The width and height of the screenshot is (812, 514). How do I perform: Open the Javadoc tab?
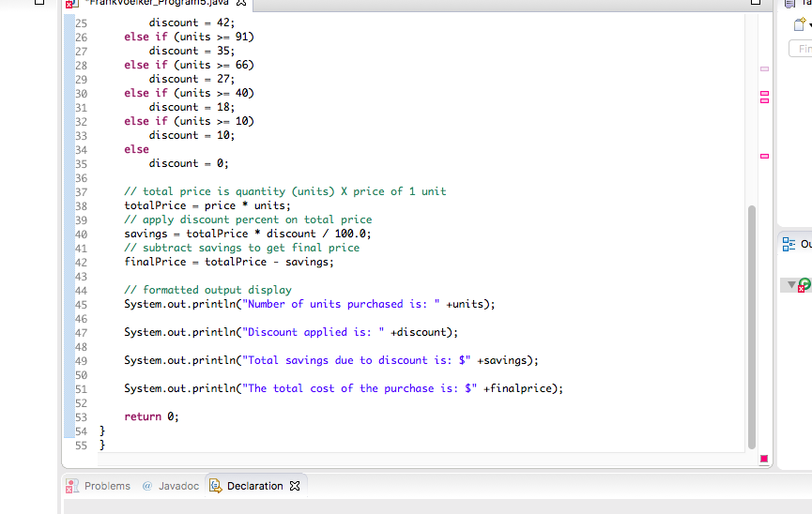coord(178,486)
